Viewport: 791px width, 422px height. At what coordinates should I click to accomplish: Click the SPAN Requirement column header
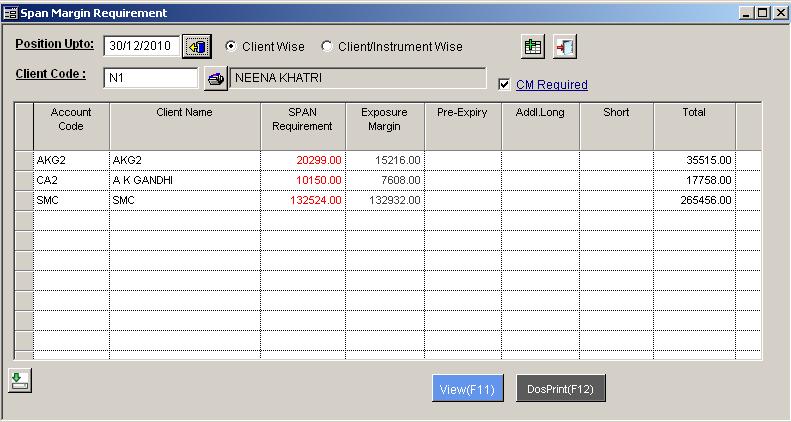(x=302, y=120)
